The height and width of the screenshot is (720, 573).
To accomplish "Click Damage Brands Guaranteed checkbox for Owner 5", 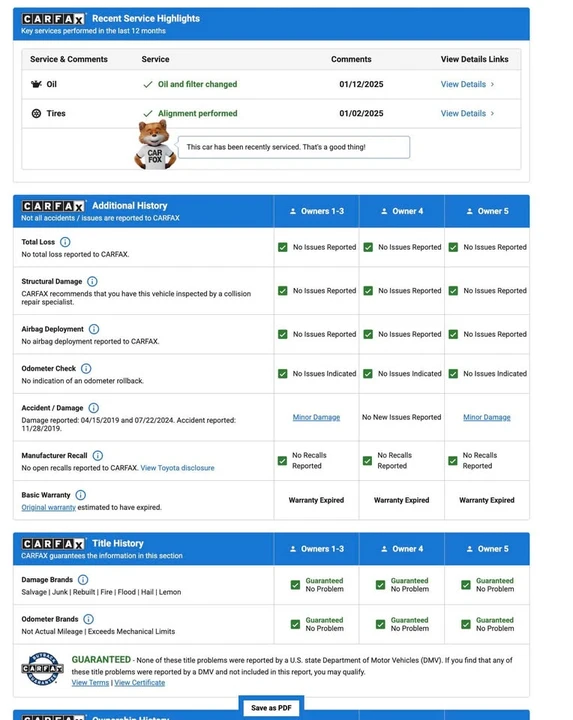I will 466,585.
